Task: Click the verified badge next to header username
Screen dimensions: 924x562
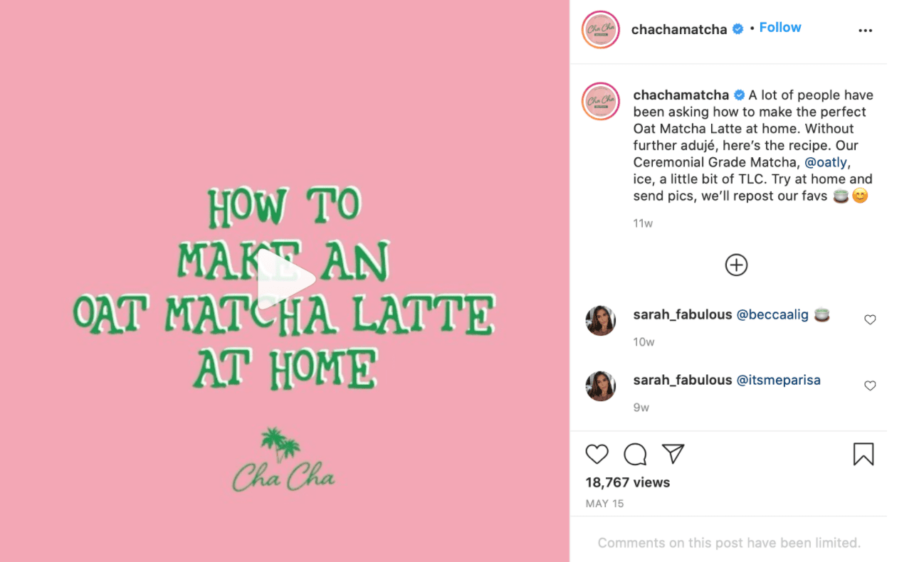Action: pyautogui.click(x=738, y=29)
